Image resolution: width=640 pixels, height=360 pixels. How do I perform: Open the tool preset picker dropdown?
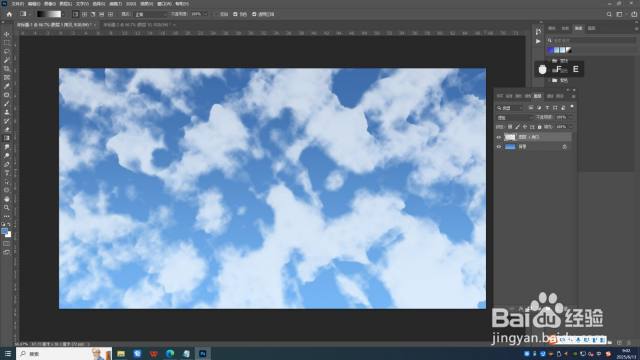(29, 14)
